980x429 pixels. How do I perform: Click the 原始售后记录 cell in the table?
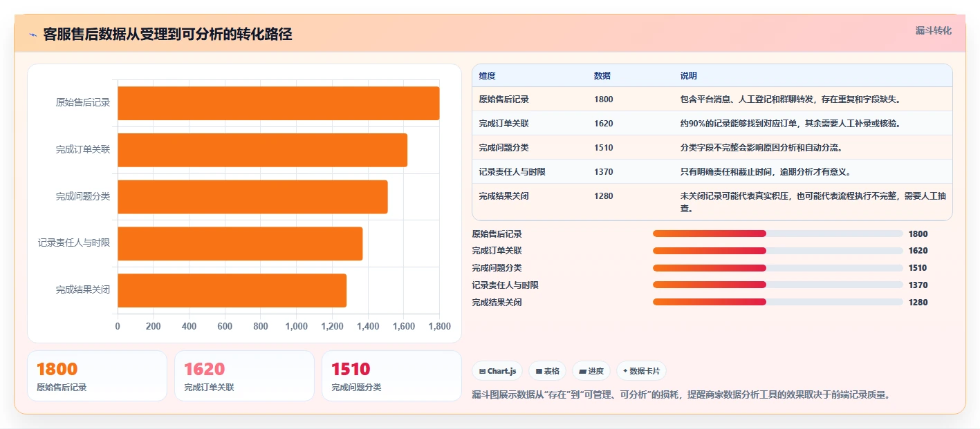click(503, 99)
